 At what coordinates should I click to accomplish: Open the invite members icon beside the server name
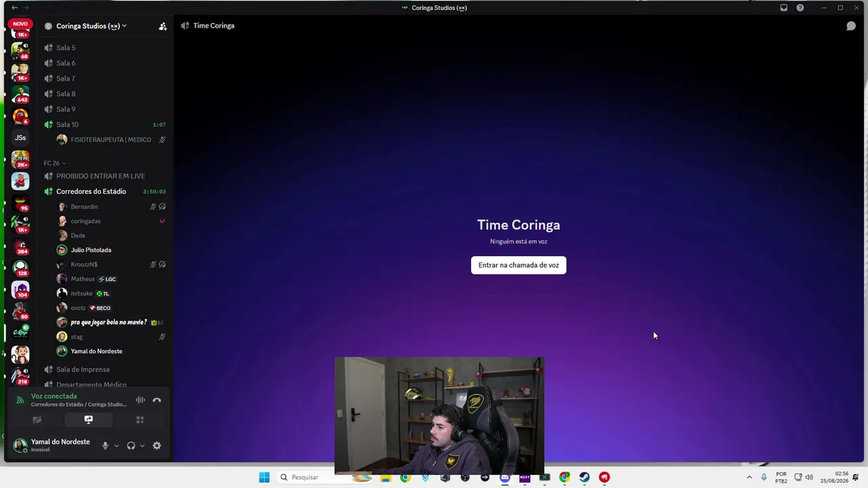click(x=163, y=26)
